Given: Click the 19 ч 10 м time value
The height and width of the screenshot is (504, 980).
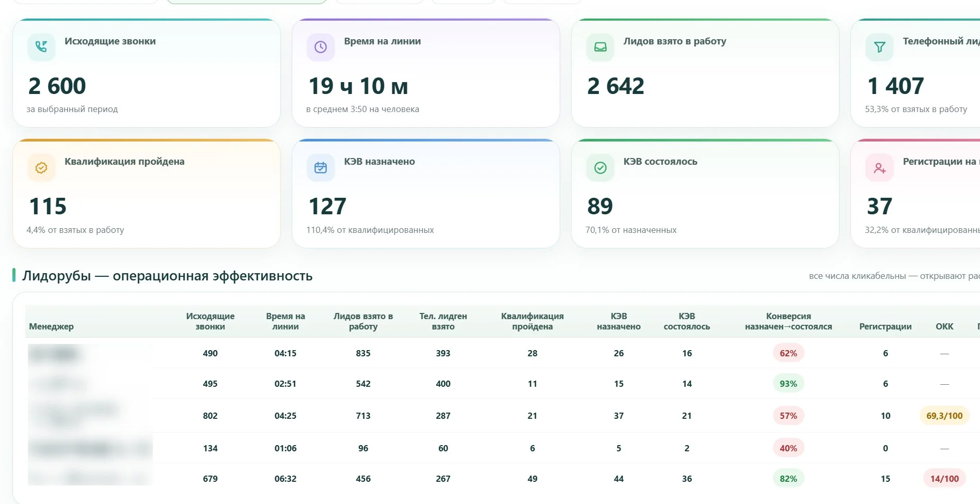Looking at the screenshot, I should (x=358, y=86).
